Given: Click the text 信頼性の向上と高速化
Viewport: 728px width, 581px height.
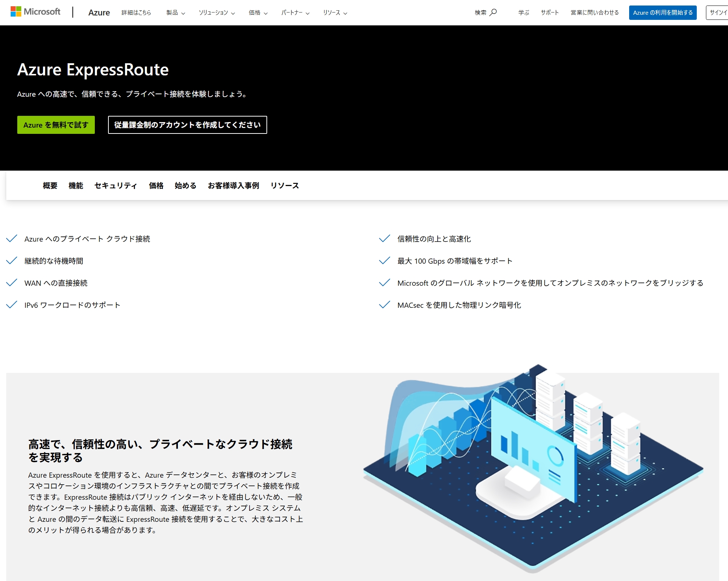Looking at the screenshot, I should (434, 239).
